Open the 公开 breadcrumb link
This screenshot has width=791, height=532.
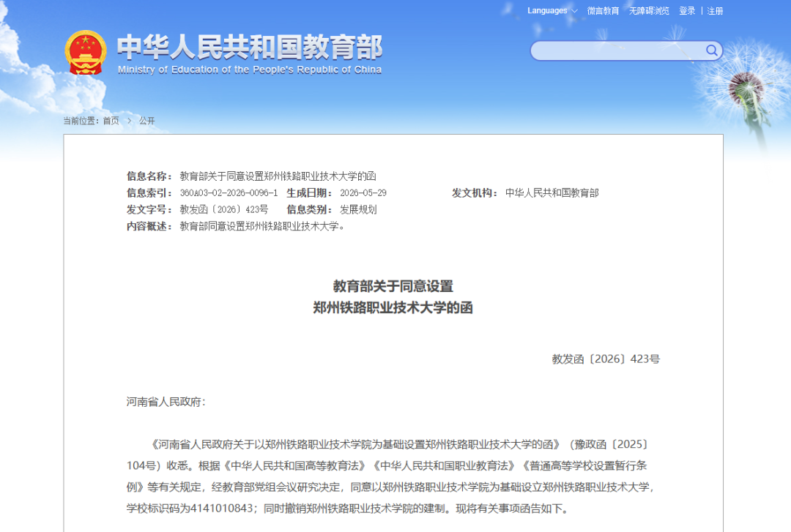click(x=146, y=121)
